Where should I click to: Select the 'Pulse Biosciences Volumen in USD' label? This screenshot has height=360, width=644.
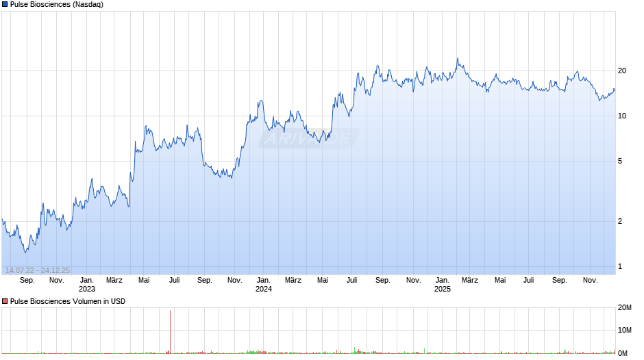[x=68, y=301]
